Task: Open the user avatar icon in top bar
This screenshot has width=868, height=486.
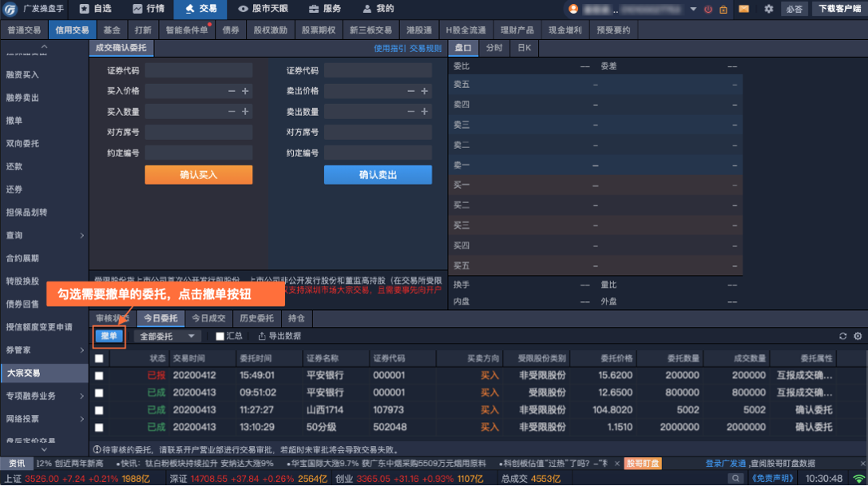Action: pyautogui.click(x=573, y=9)
